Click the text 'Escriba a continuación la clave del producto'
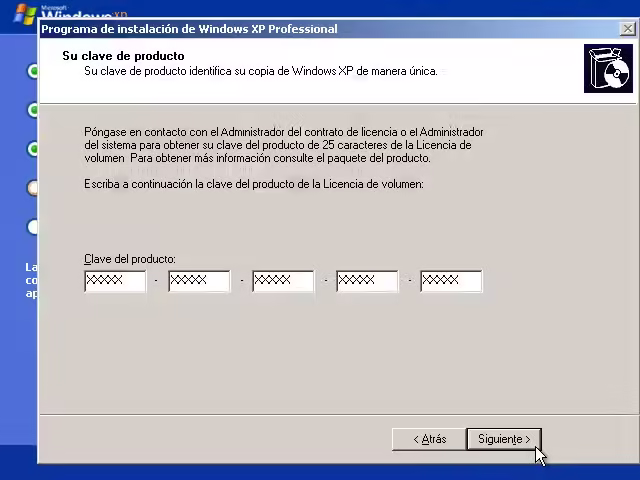This screenshot has height=480, width=640. 190,184
